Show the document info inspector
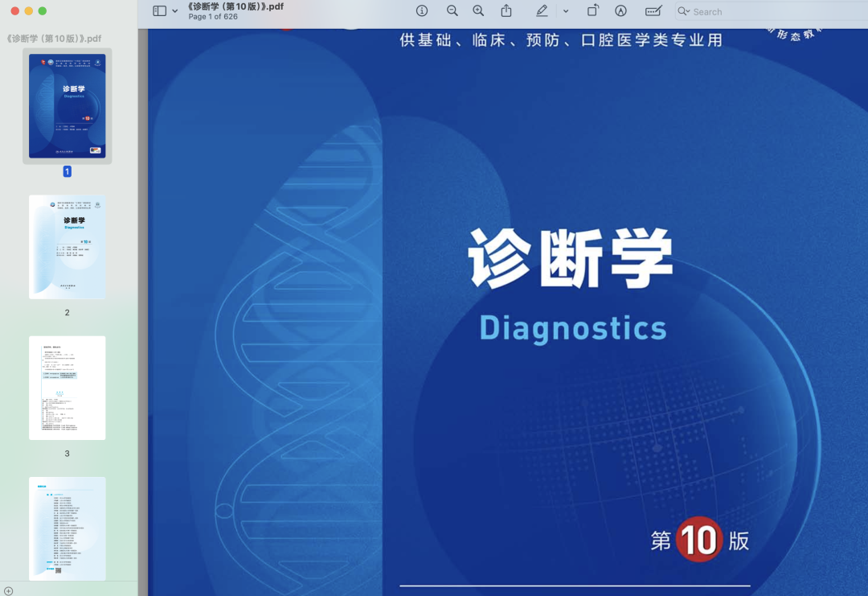868x596 pixels. [x=422, y=11]
